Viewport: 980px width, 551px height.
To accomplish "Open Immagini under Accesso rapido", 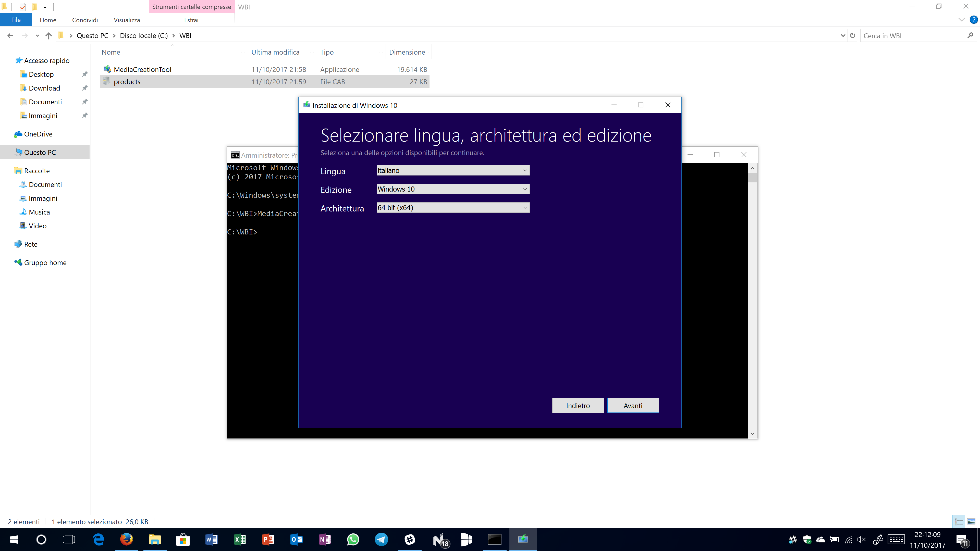I will 39,115.
